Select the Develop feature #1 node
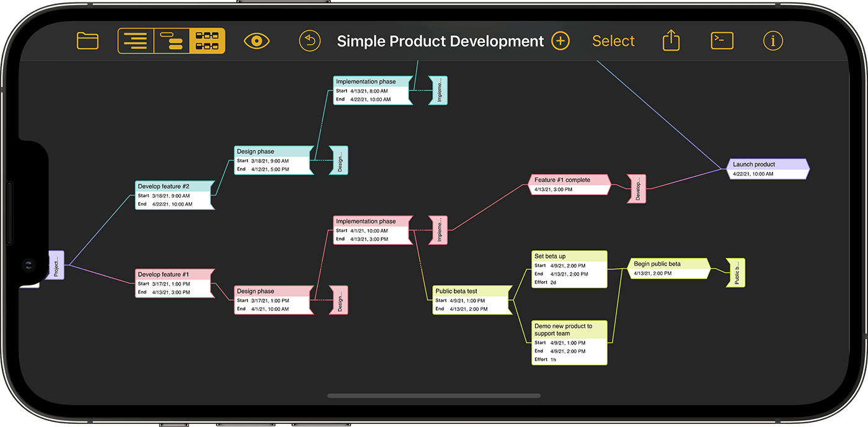 (x=175, y=283)
